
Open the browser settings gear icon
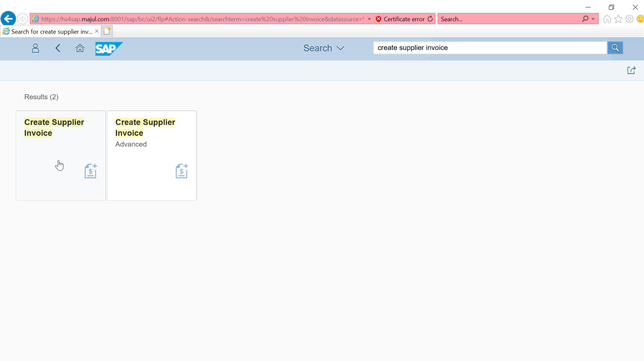629,19
